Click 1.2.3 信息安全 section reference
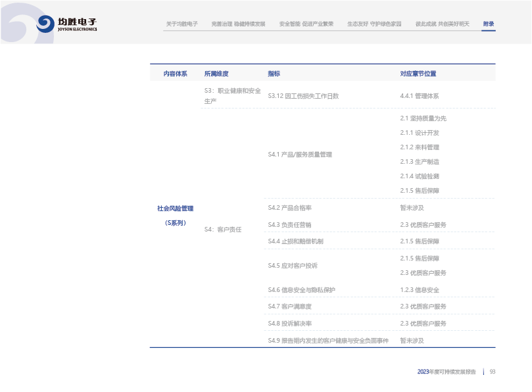 (420, 290)
